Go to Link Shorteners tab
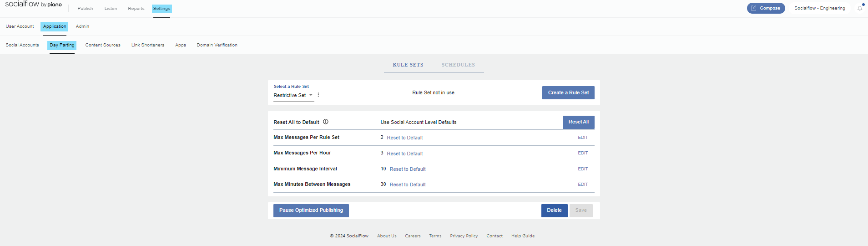 [x=148, y=45]
